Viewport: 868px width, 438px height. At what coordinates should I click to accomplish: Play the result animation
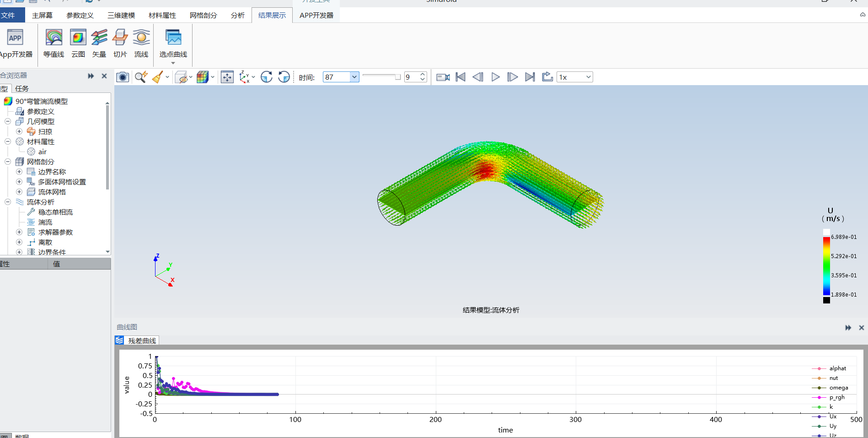[x=495, y=77]
